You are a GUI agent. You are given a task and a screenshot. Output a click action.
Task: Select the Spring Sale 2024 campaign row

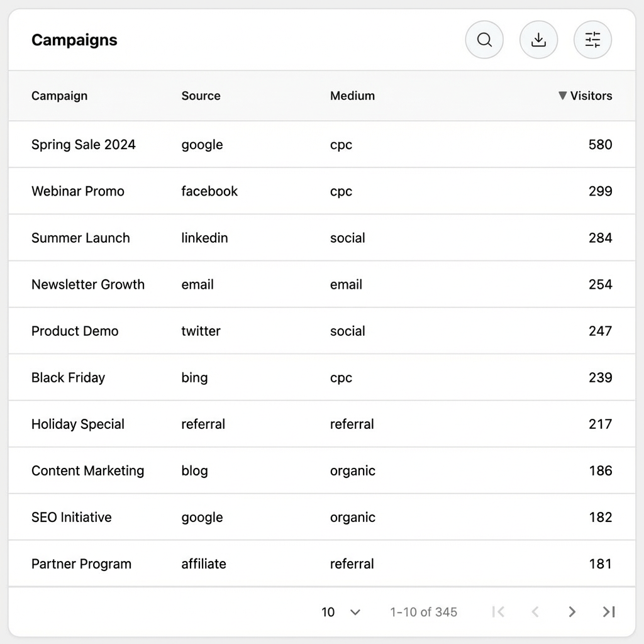[83, 144]
